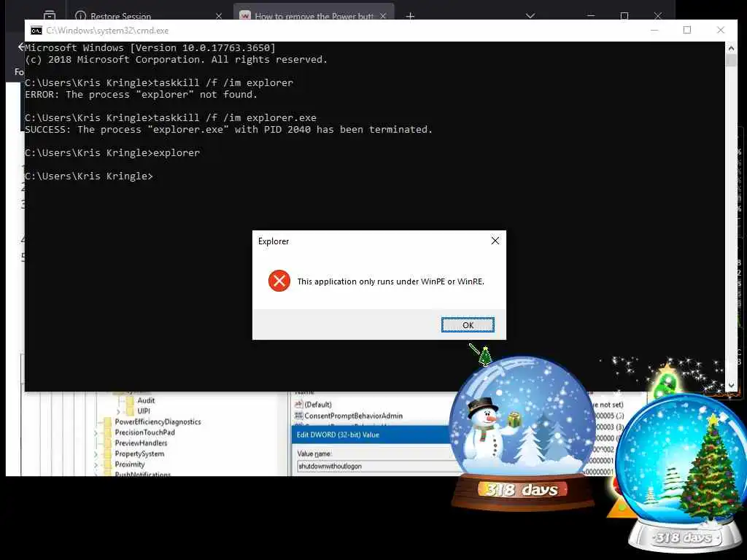Click the Value name field in Edit DWORD dialog

click(374, 466)
